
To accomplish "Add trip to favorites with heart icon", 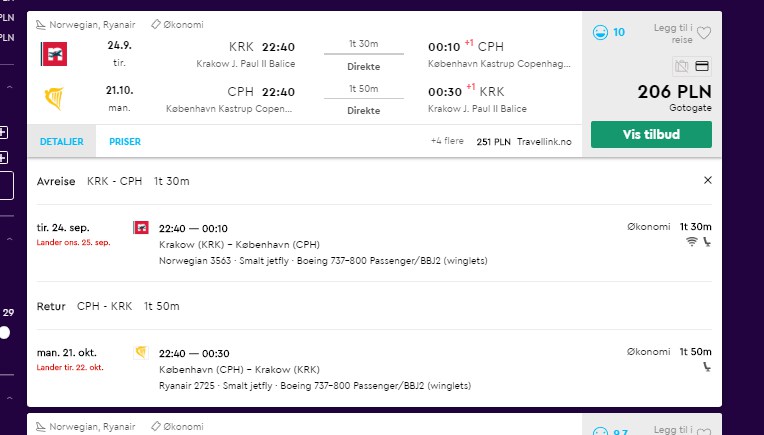I will 704,33.
